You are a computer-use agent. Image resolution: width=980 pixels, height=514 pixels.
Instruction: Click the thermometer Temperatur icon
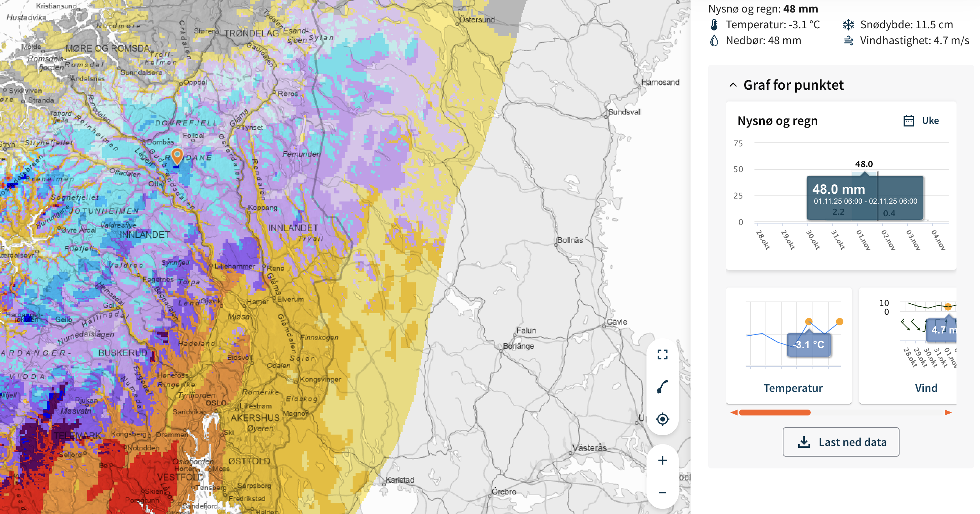coord(714,25)
